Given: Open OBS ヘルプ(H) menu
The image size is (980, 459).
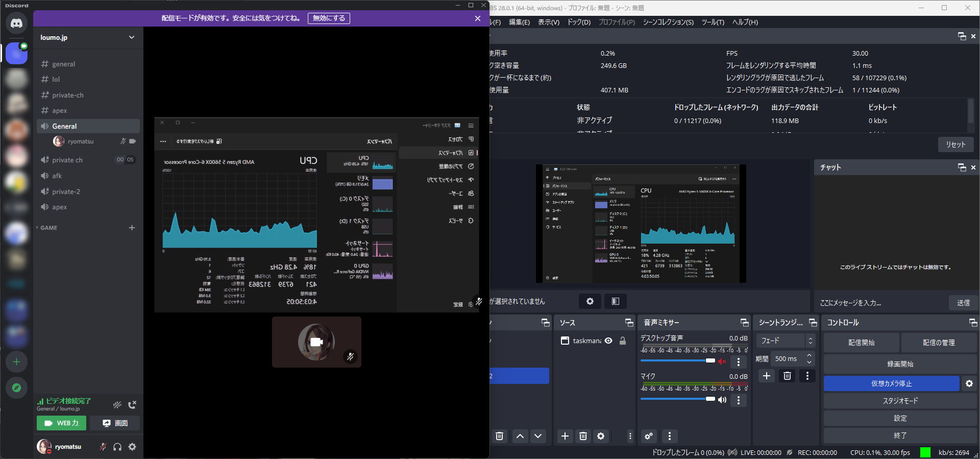Looking at the screenshot, I should pyautogui.click(x=745, y=22).
